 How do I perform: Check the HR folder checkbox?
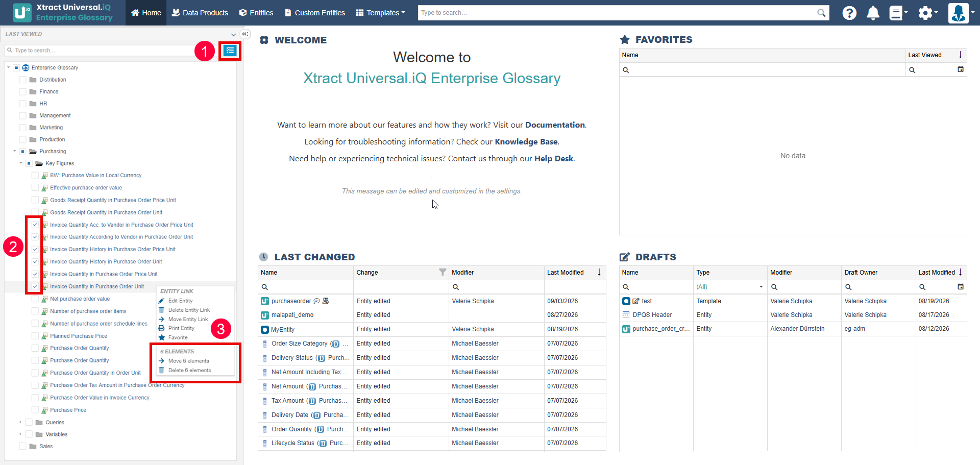[22, 104]
